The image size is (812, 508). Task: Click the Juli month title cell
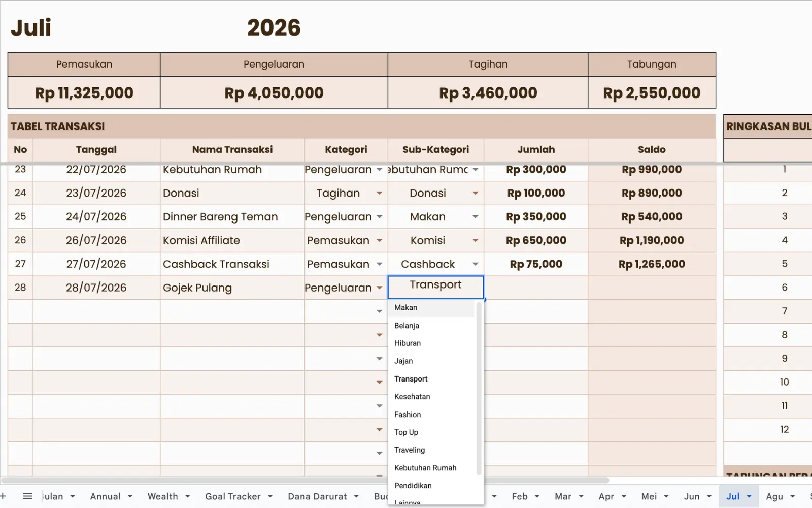[31, 27]
